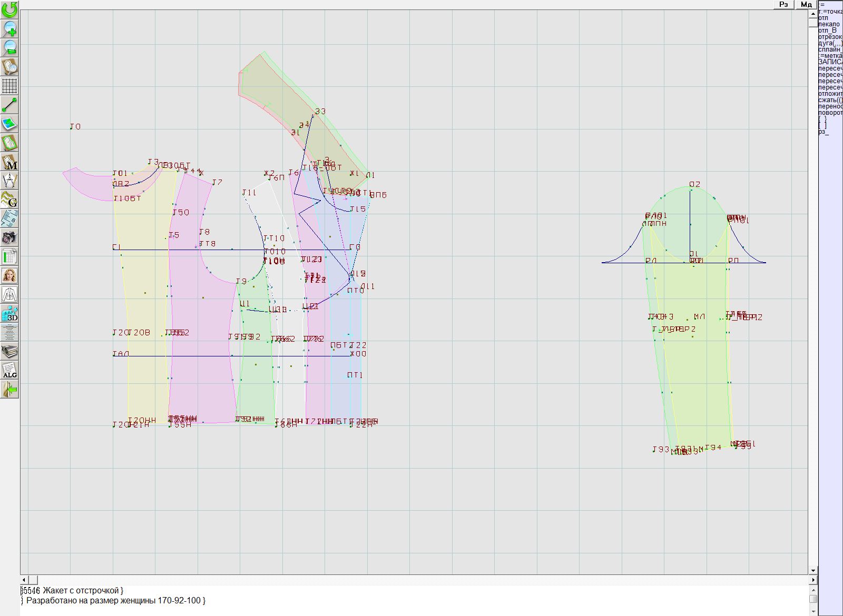
Task: Click the woman portrait icon
Action: point(9,275)
